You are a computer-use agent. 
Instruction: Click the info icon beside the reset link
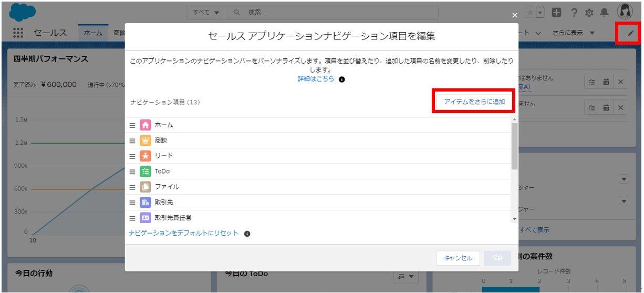[x=247, y=234]
